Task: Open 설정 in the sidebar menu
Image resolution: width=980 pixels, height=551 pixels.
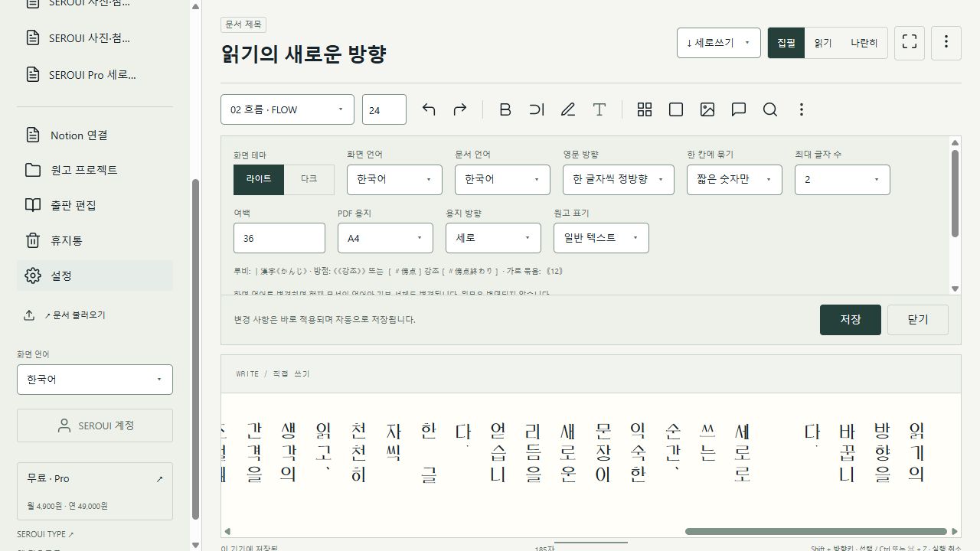Action: [95, 275]
